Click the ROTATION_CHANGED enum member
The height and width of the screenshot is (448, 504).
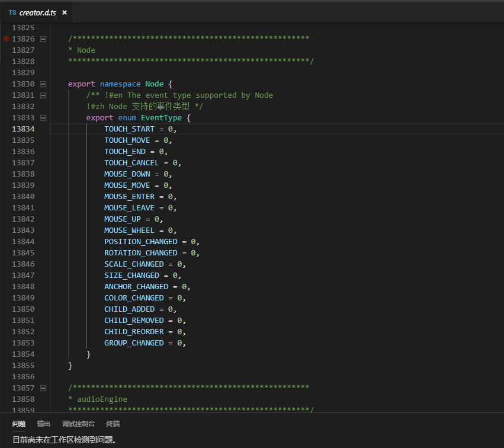(x=140, y=253)
